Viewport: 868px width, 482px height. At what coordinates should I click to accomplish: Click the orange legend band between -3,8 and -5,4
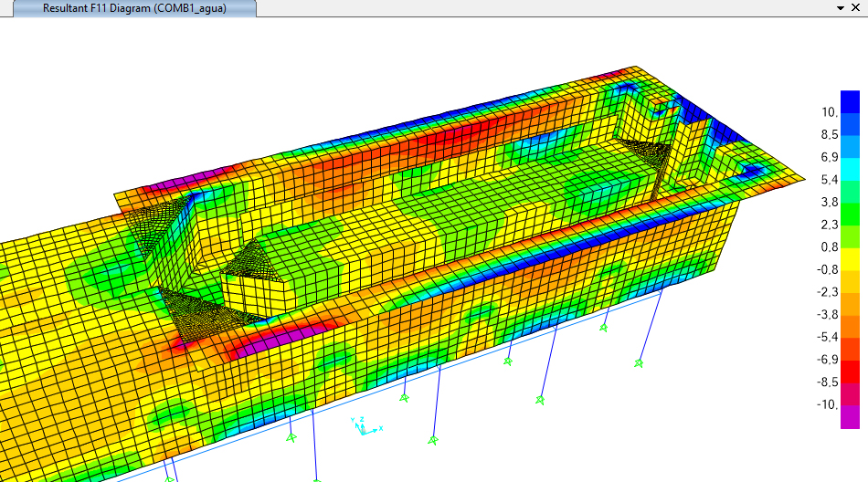(x=850, y=327)
